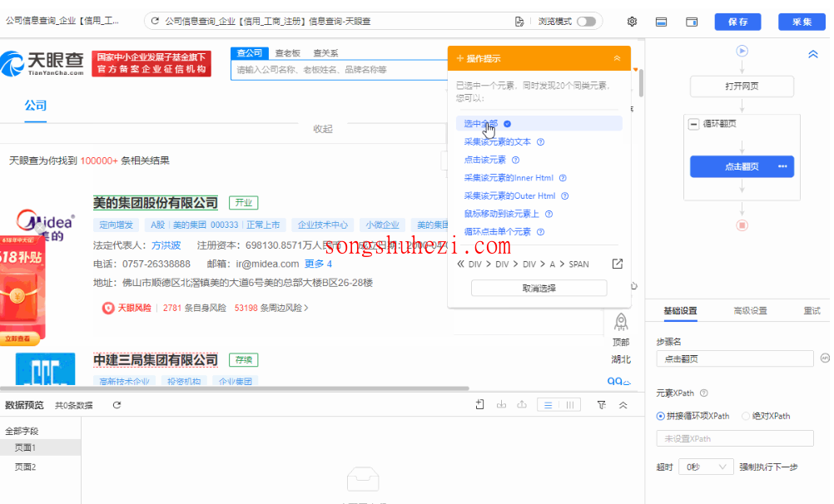Open help icon beside 采集该元素的Inner Html
Viewport: 834px width, 504px height.
(x=563, y=178)
